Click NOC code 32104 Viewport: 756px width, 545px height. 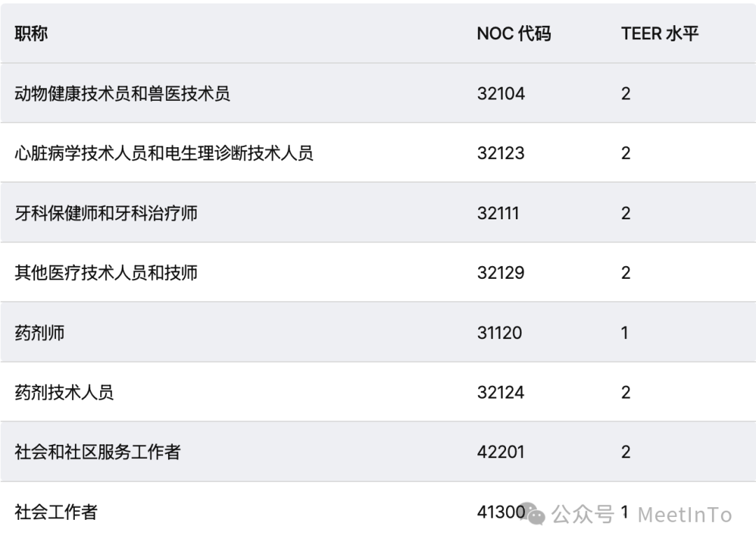pos(501,93)
